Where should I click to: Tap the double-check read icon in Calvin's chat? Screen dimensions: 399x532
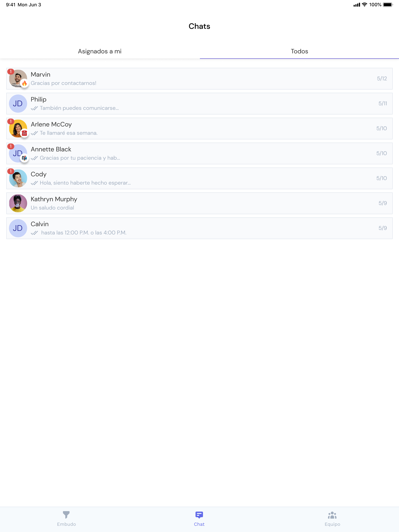click(x=34, y=233)
